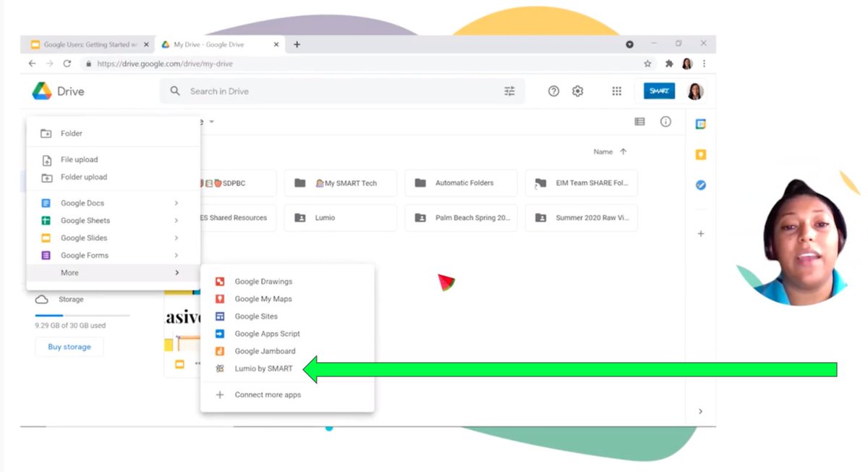
Task: Open the EIM Team SHARE folder
Action: point(582,182)
